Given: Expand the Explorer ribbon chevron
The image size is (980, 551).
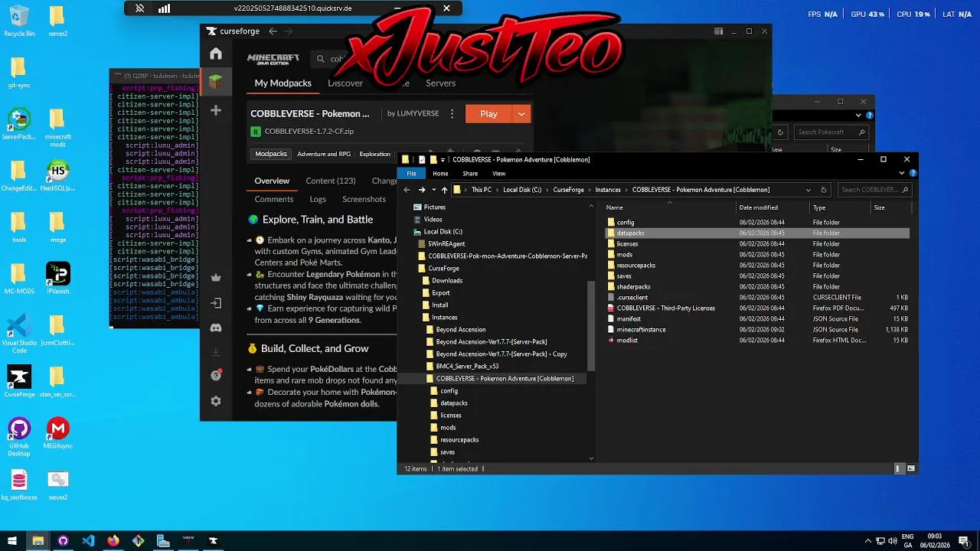Looking at the screenshot, I should click(903, 174).
